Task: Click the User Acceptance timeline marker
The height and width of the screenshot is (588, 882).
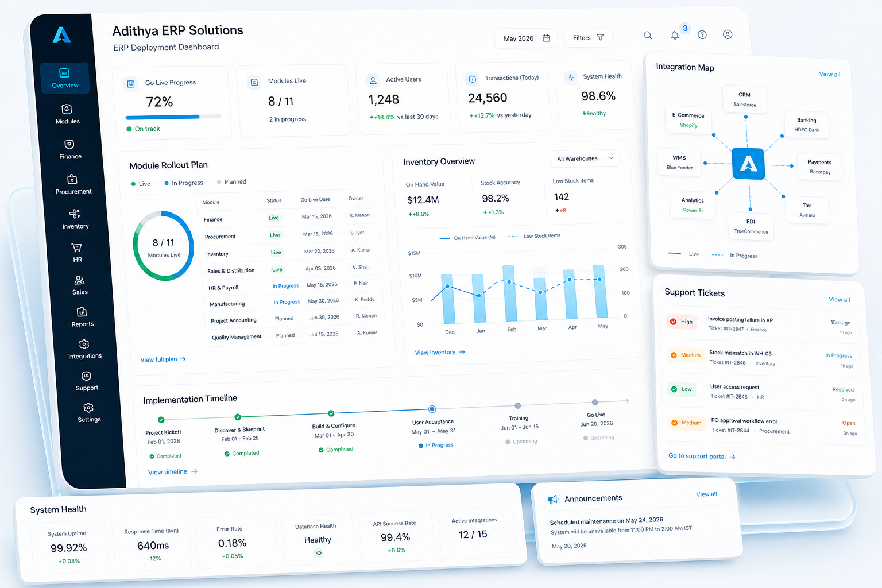Action: [432, 409]
